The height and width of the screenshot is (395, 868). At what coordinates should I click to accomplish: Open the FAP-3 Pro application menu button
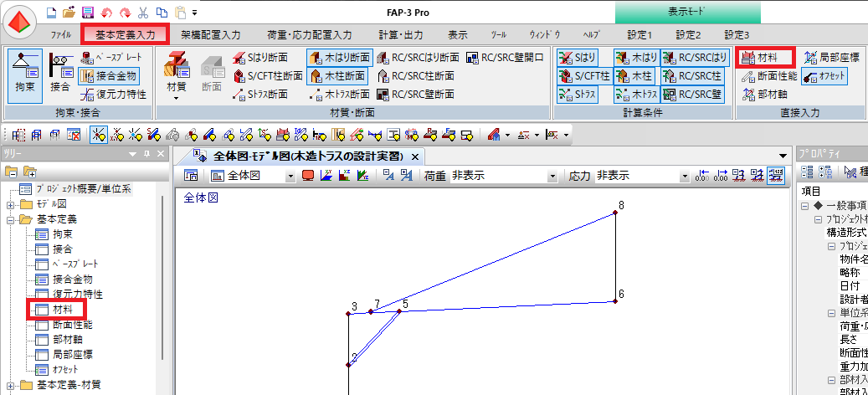point(21,22)
